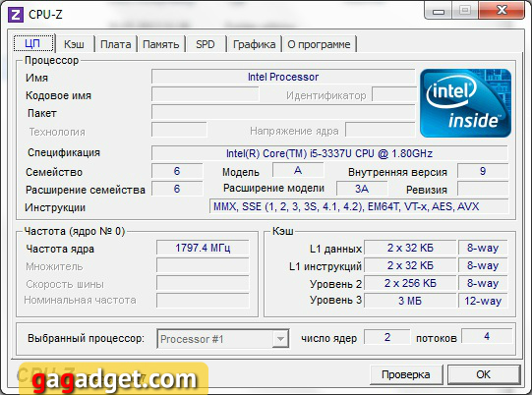
Task: Open the SPD tab
Action: pyautogui.click(x=206, y=44)
